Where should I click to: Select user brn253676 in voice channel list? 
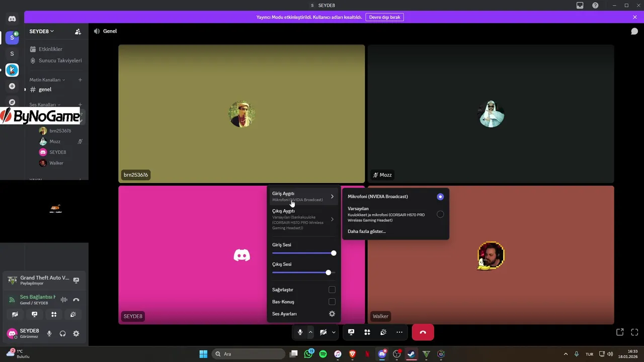click(60, 131)
